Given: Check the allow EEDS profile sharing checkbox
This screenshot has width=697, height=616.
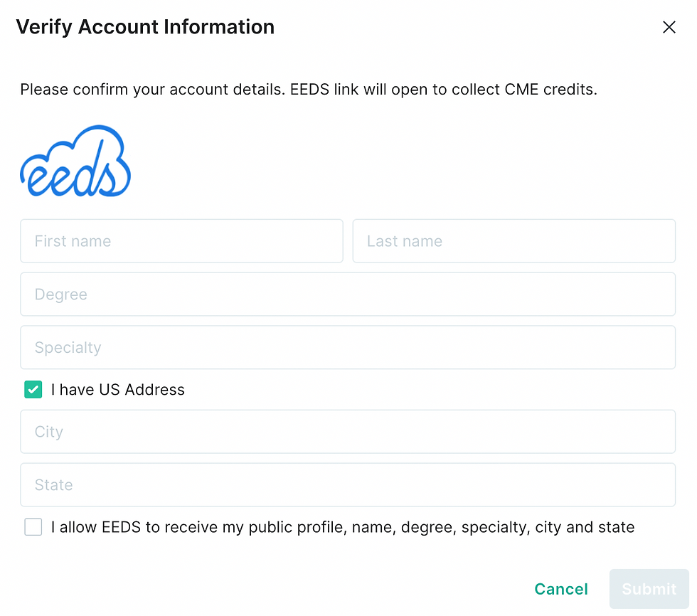Looking at the screenshot, I should point(33,526).
